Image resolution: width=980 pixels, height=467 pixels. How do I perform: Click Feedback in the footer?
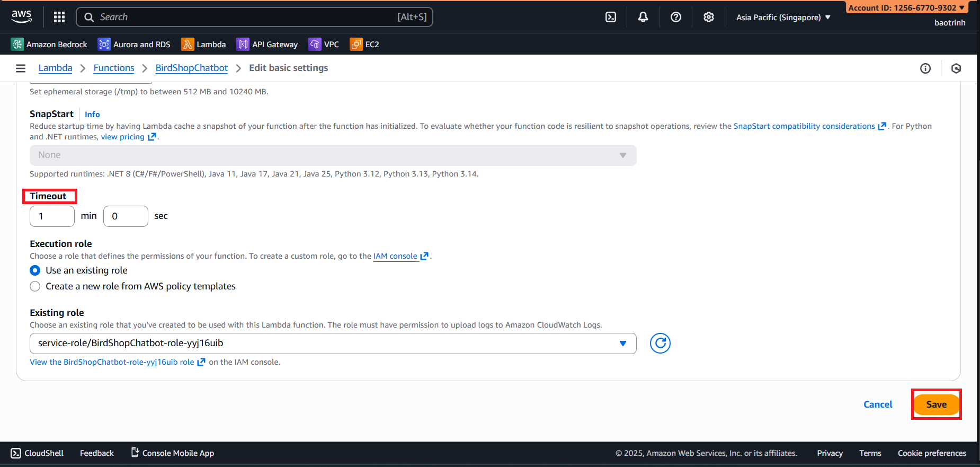tap(97, 453)
